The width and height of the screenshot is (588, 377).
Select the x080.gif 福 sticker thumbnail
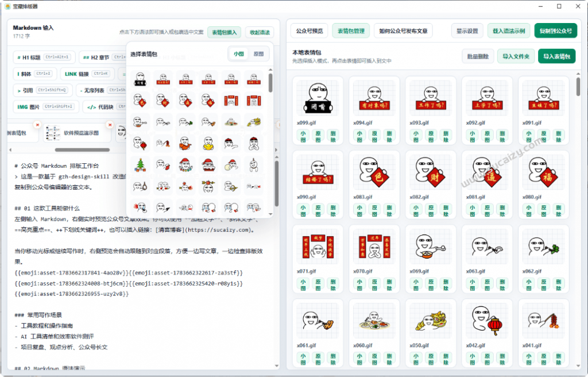point(543,173)
